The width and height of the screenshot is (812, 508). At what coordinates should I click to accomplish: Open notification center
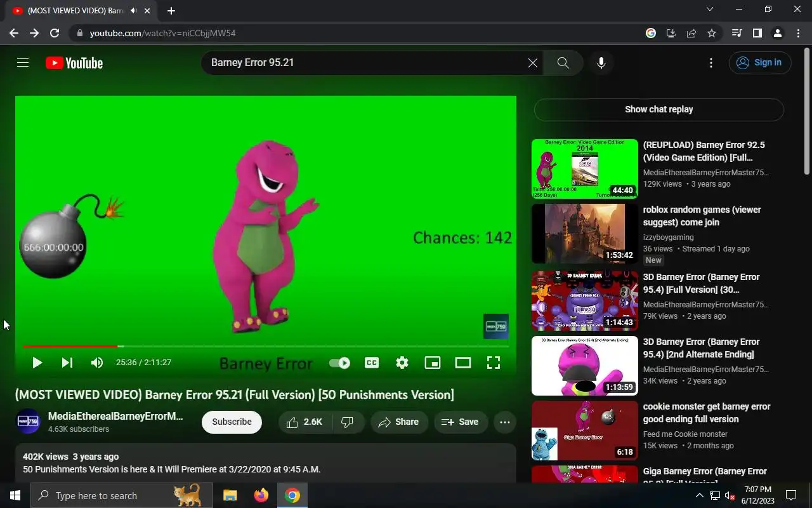point(791,495)
